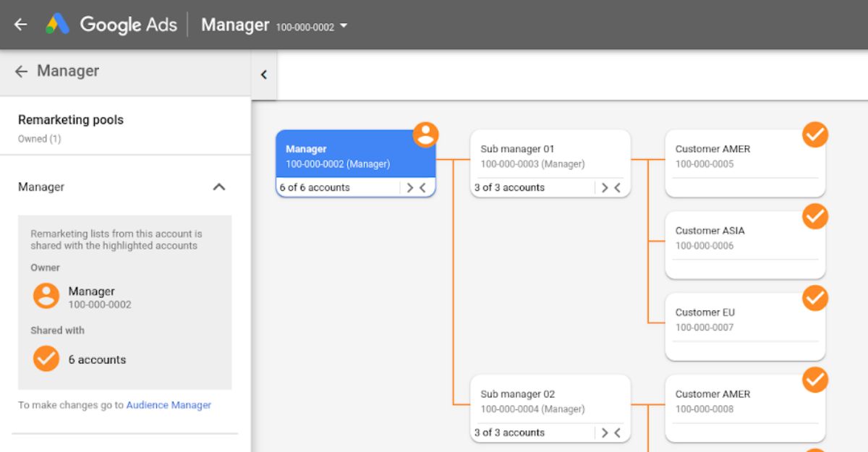Click the Manager title in top header

tap(235, 25)
